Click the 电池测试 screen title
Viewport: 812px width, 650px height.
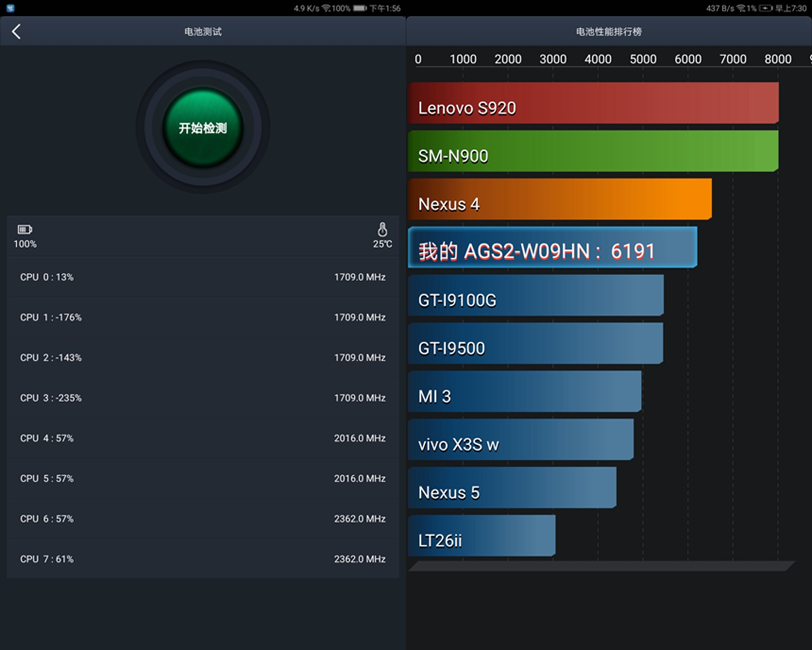pos(203,31)
